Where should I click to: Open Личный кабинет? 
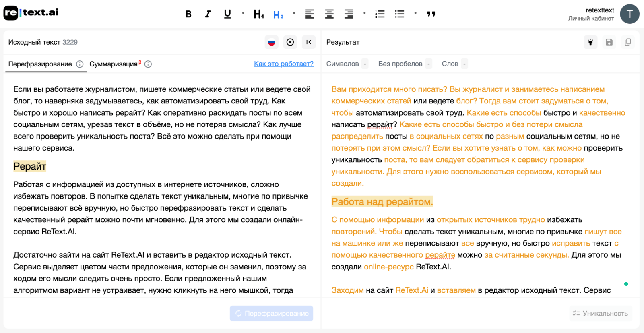pyautogui.click(x=591, y=19)
